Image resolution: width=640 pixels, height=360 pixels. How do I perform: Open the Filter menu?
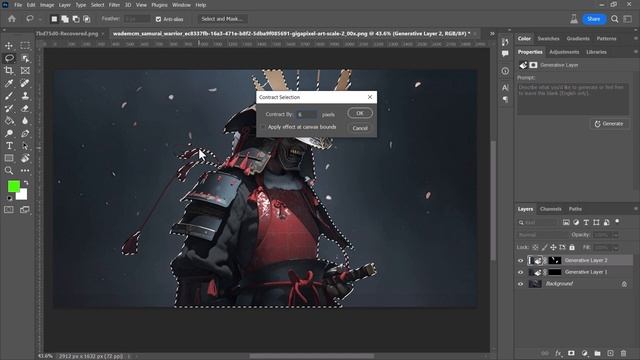(x=114, y=5)
